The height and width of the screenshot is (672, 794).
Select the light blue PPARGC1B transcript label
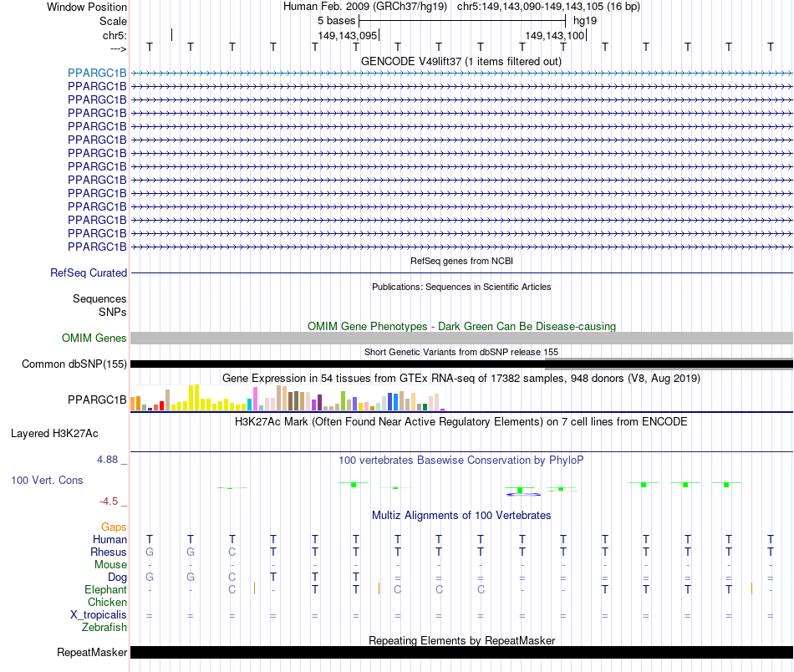97,73
